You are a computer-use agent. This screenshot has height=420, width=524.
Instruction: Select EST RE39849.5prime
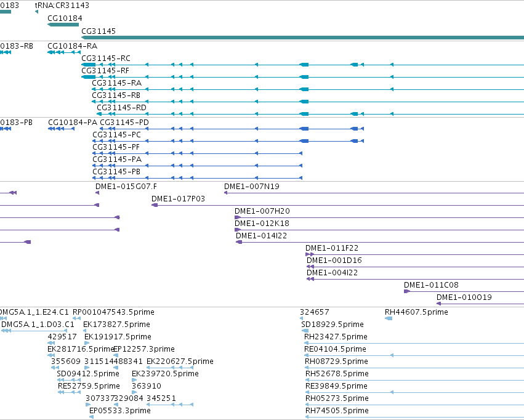[x=337, y=386]
